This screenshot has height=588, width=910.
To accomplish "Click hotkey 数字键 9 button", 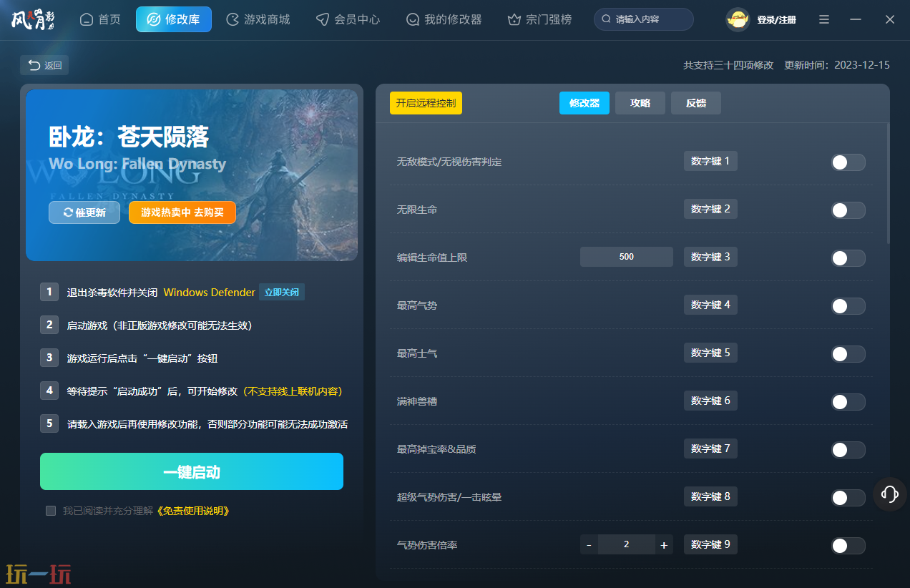I will click(x=710, y=544).
